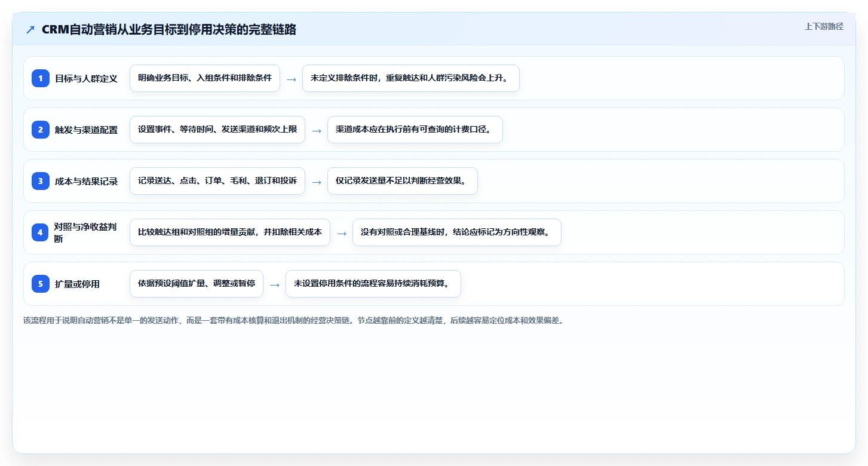Click the step 1 number badge
Viewport: 868px width, 466px height.
(x=41, y=78)
